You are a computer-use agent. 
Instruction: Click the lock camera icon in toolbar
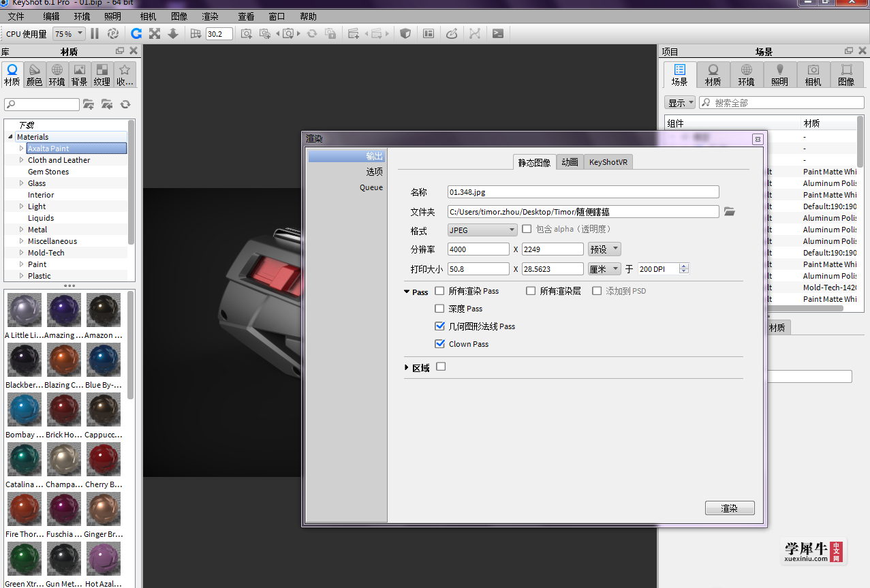330,33
